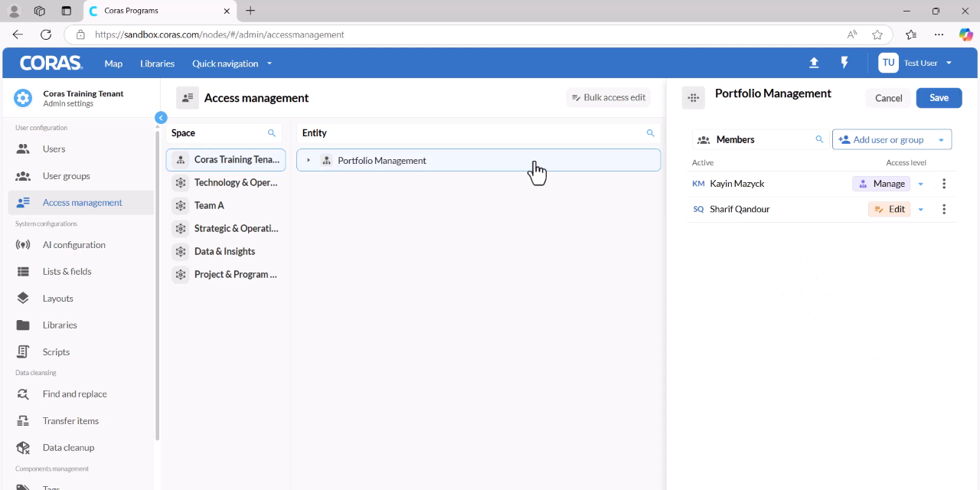Click the TU user avatar

(x=888, y=63)
